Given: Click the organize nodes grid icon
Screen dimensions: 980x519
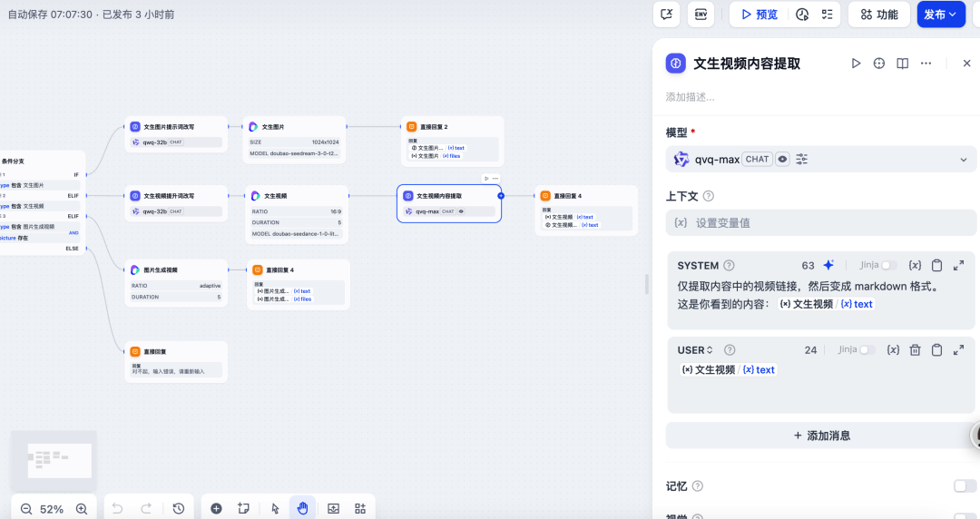Looking at the screenshot, I should [x=360, y=508].
